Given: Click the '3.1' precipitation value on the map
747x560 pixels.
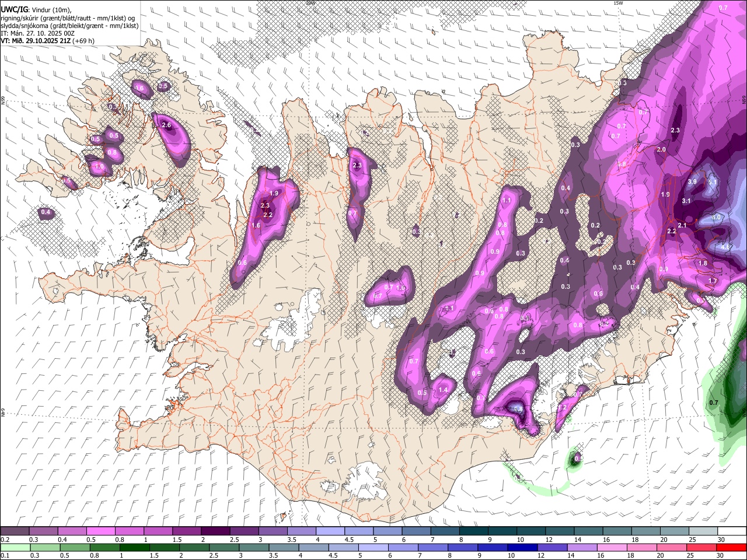Looking at the screenshot, I should click(x=686, y=201).
